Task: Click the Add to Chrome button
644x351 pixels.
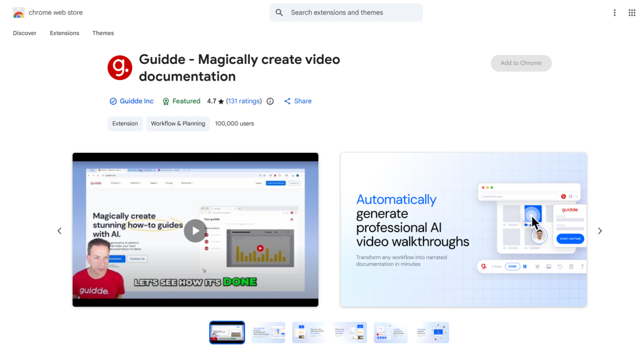Action: click(521, 63)
